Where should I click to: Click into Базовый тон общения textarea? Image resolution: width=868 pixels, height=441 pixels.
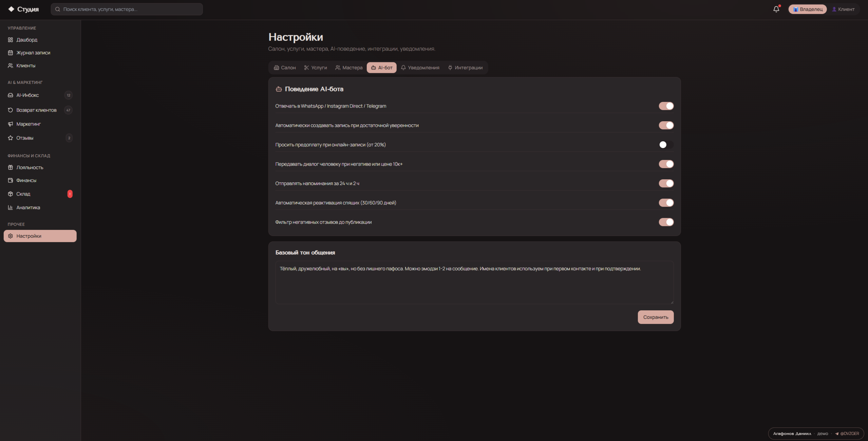474,282
